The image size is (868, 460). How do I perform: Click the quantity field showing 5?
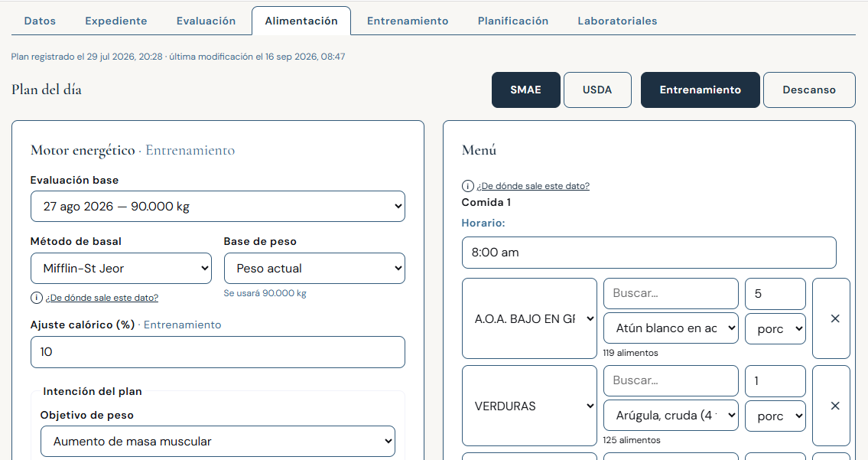click(775, 294)
